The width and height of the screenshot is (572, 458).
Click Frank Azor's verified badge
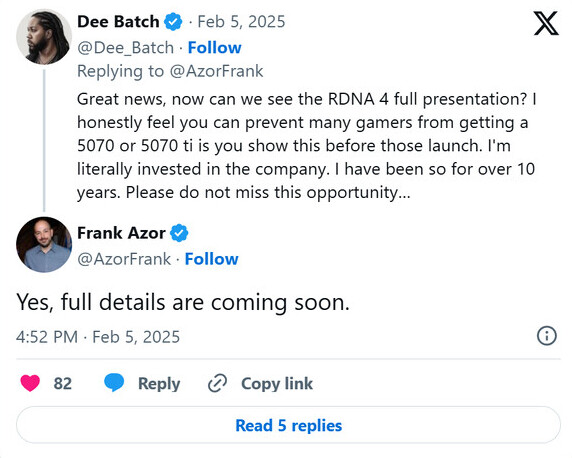click(179, 233)
